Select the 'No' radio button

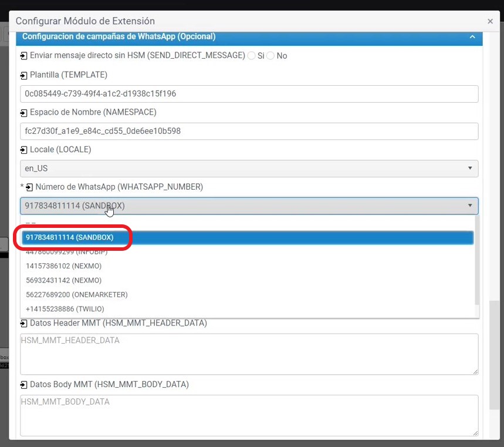click(270, 56)
